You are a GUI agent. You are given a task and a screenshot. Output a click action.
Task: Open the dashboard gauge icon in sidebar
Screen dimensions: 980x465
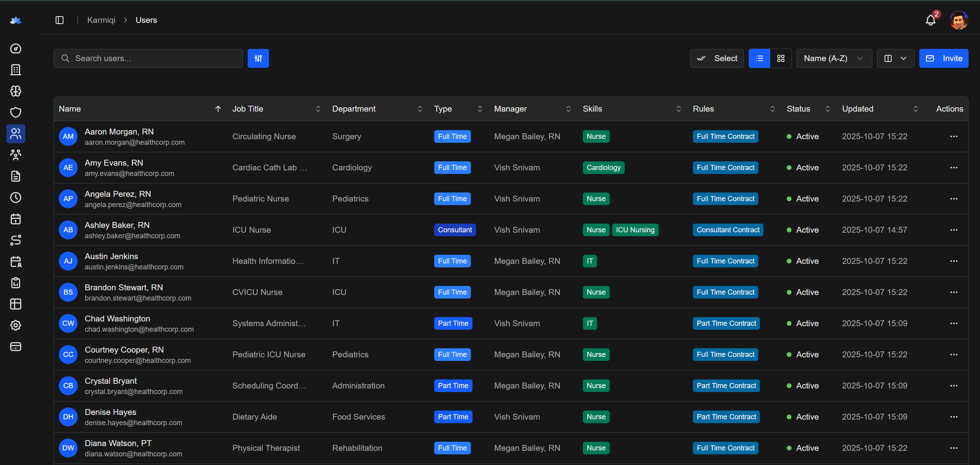pyautogui.click(x=16, y=49)
